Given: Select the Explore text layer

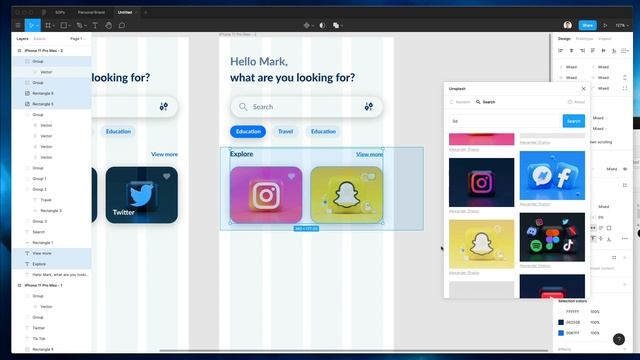Looking at the screenshot, I should click(x=52, y=264).
